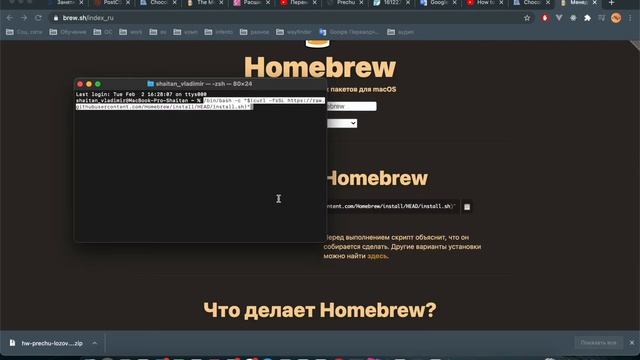The image size is (640, 360).
Task: Click the red close button of Terminal
Action: tap(80, 84)
